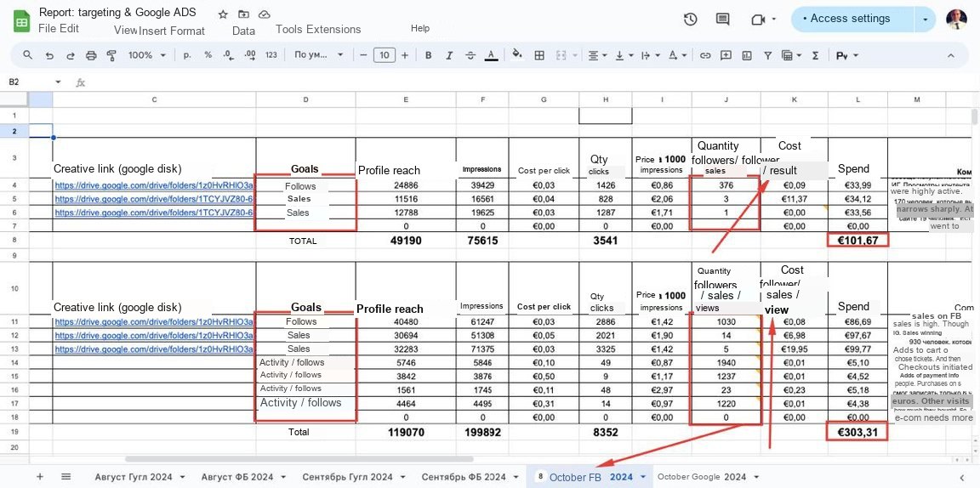980x488 pixels.
Task: Check the cloud save status icon
Action: 265,14
